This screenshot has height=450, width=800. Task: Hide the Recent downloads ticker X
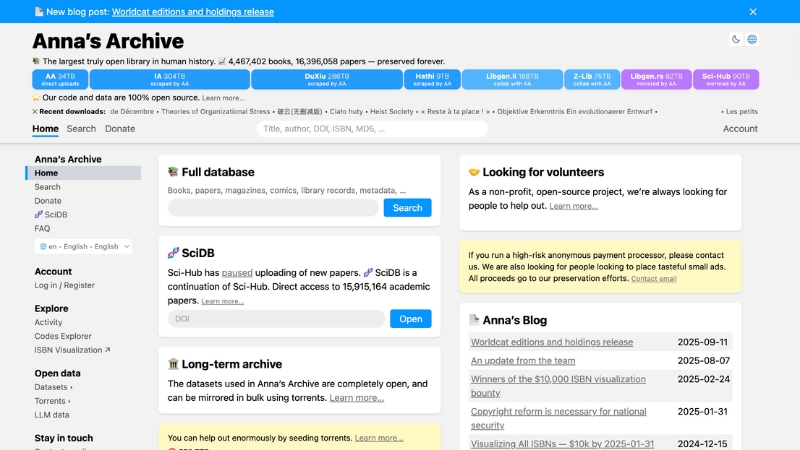pos(35,111)
